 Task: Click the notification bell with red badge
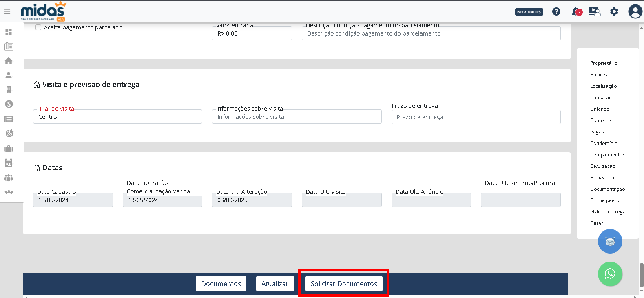tap(576, 11)
